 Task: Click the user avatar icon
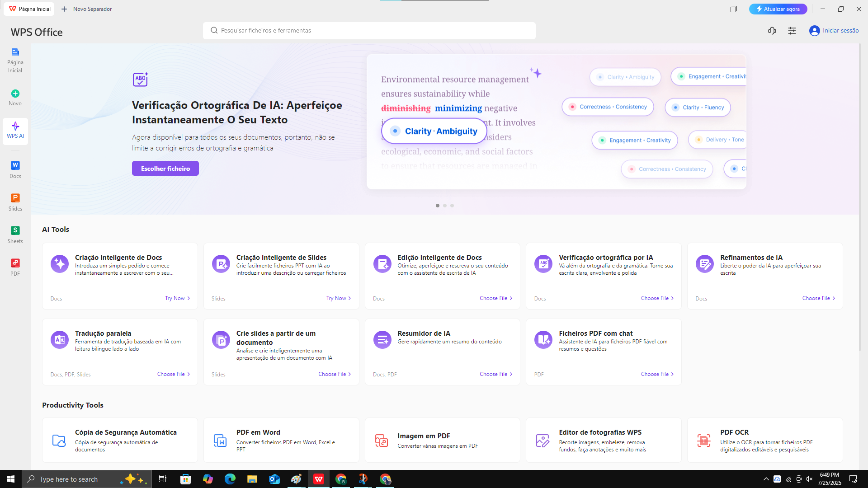(x=814, y=30)
